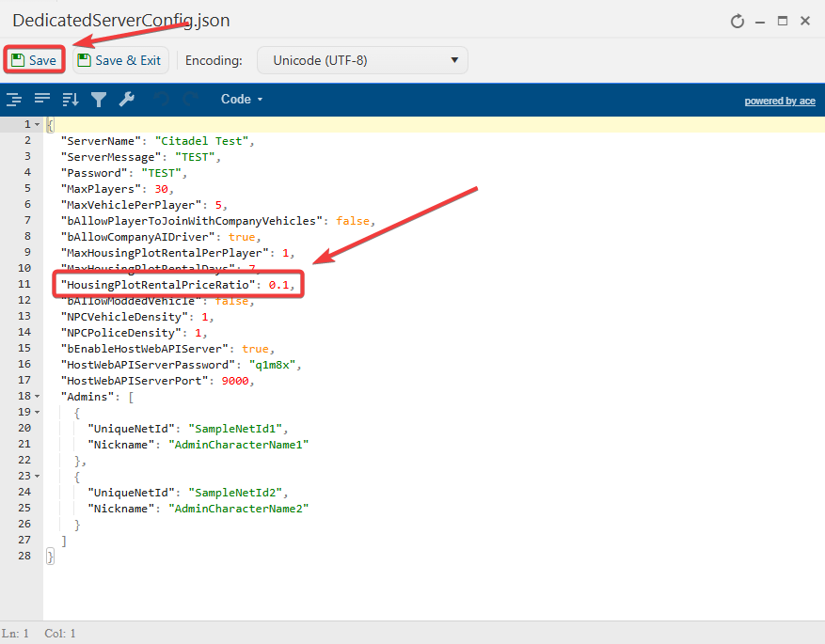
Task: Click the Password "TEST" value
Action: click(x=161, y=173)
